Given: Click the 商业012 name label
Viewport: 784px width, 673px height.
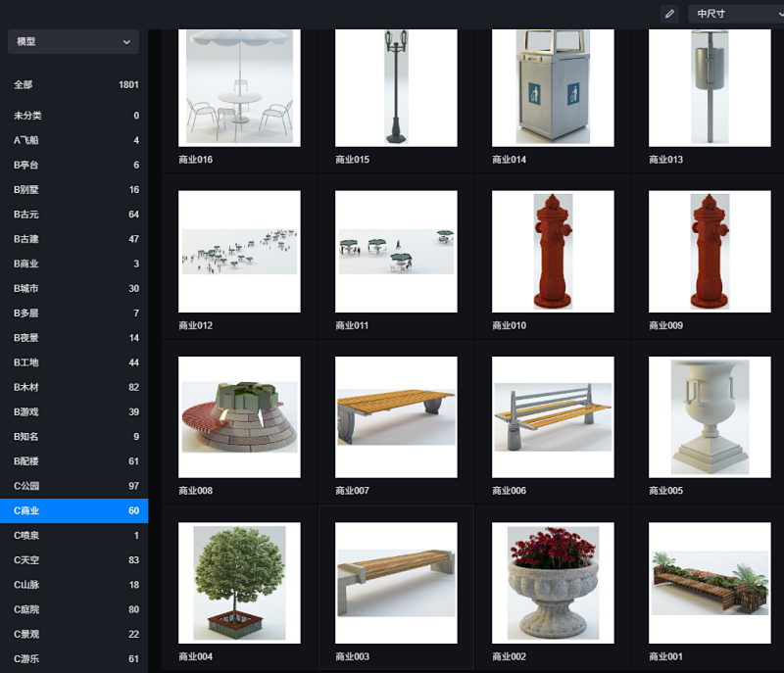Looking at the screenshot, I should click(x=195, y=325).
